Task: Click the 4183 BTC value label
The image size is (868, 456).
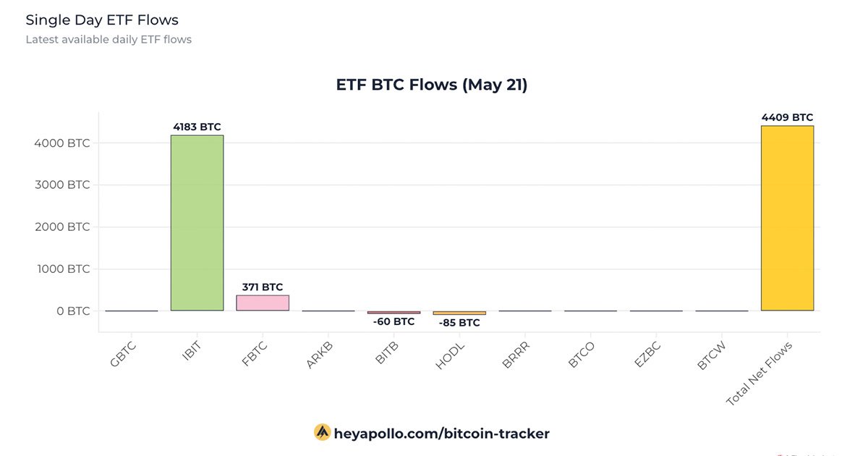Action: tap(197, 127)
